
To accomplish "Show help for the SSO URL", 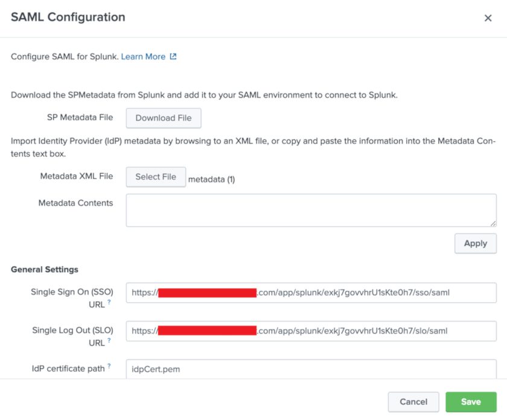I will click(109, 302).
